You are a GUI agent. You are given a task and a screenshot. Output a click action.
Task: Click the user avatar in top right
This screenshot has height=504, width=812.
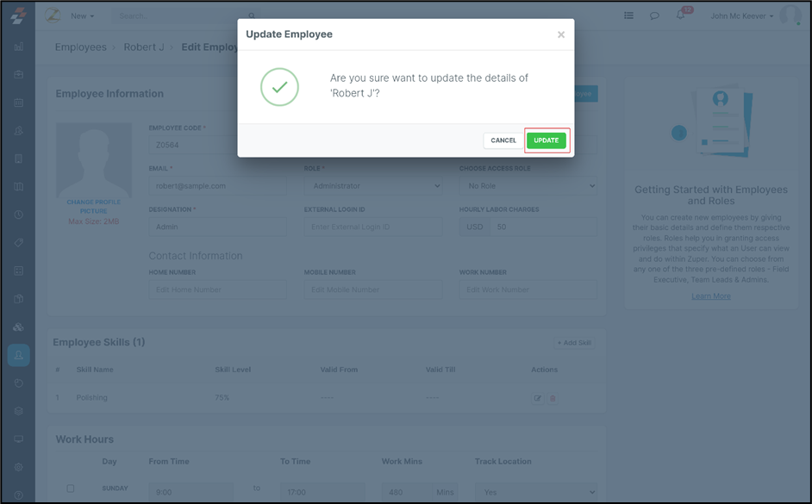pyautogui.click(x=790, y=16)
